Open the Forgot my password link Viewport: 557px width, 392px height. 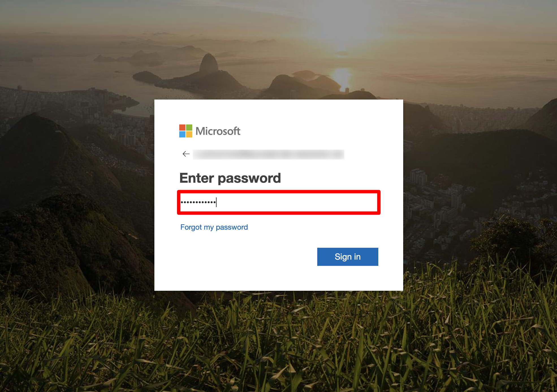click(x=214, y=227)
